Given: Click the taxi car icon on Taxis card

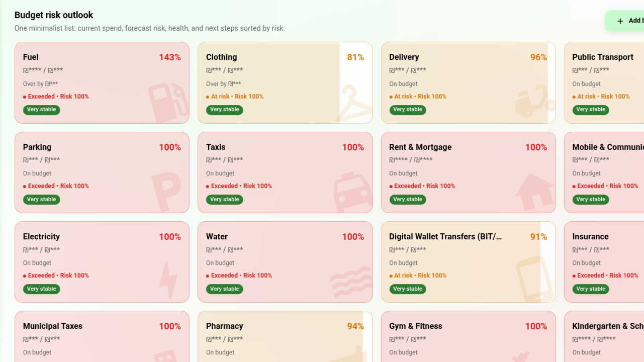Looking at the screenshot, I should [x=352, y=192].
